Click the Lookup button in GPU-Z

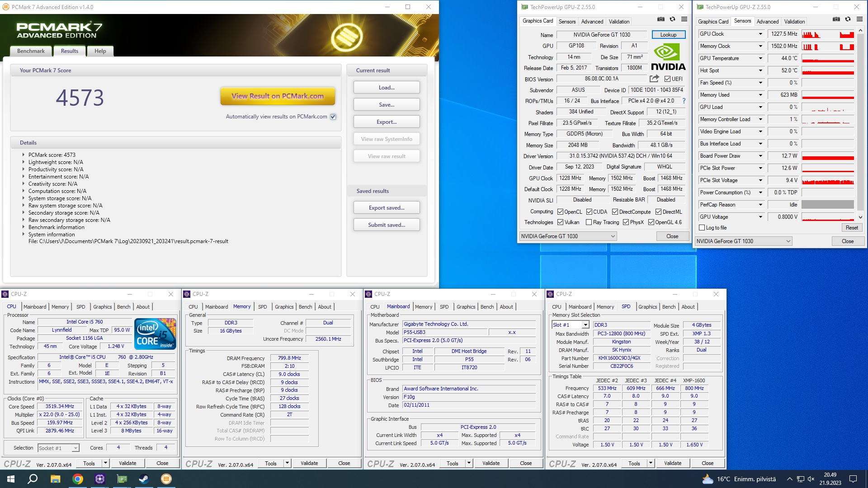pos(668,35)
